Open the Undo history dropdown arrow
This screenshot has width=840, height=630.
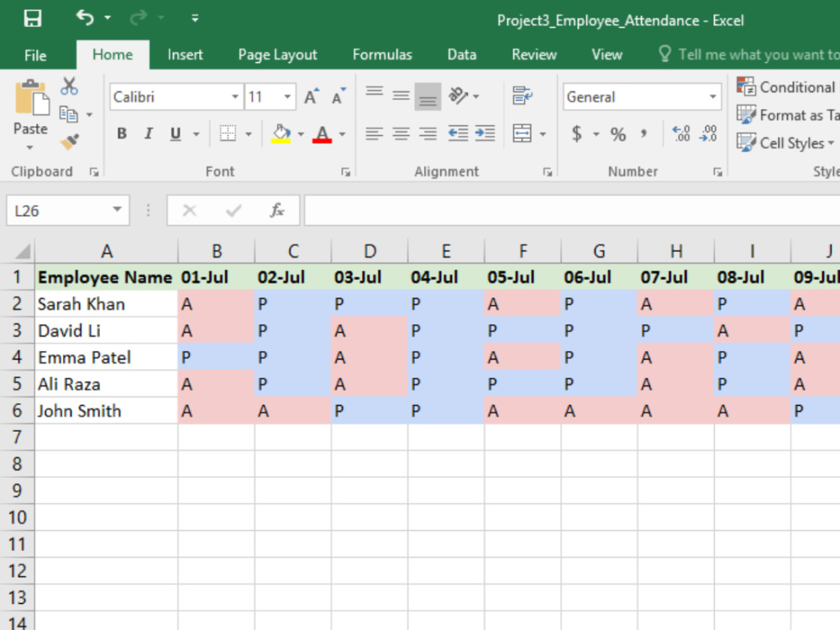[108, 18]
